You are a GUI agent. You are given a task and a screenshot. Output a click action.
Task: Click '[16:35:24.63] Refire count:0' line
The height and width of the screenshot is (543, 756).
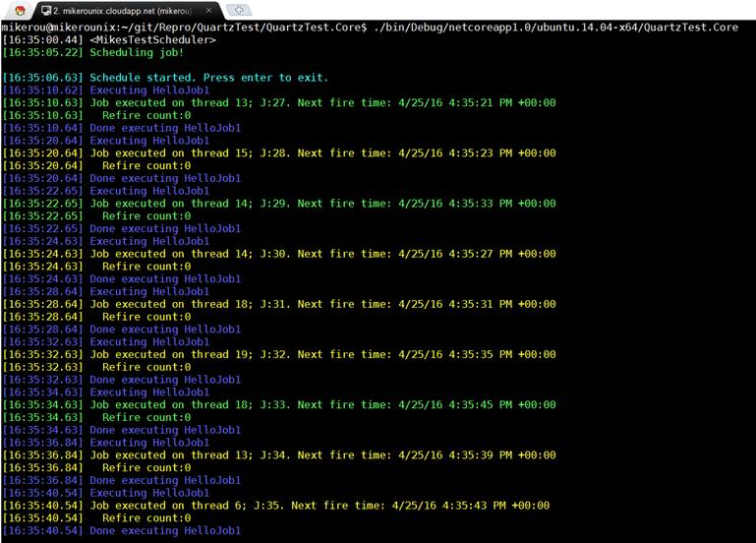click(96, 266)
